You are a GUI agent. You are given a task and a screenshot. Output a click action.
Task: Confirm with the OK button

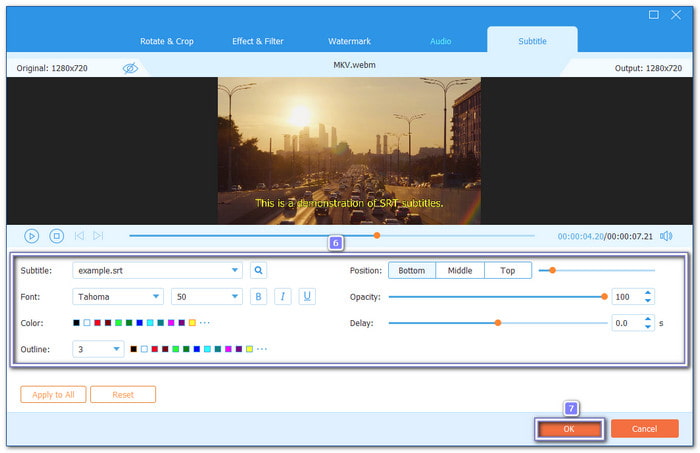tap(569, 429)
